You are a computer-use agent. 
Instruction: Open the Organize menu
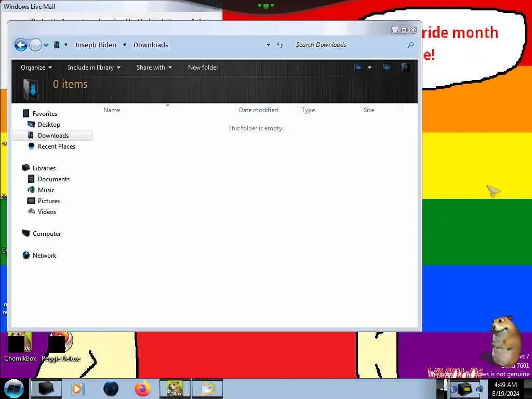36,67
